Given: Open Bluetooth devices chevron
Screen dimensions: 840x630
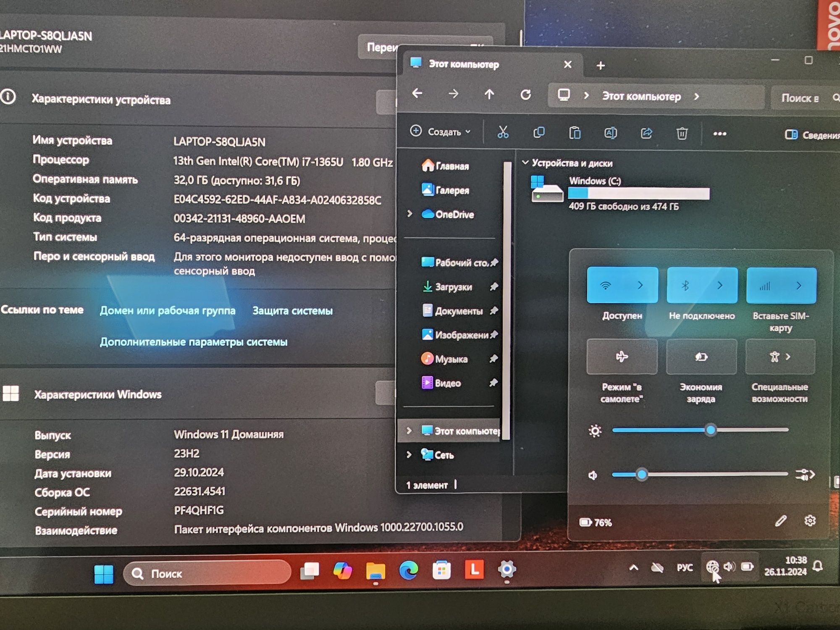Looking at the screenshot, I should [x=720, y=286].
